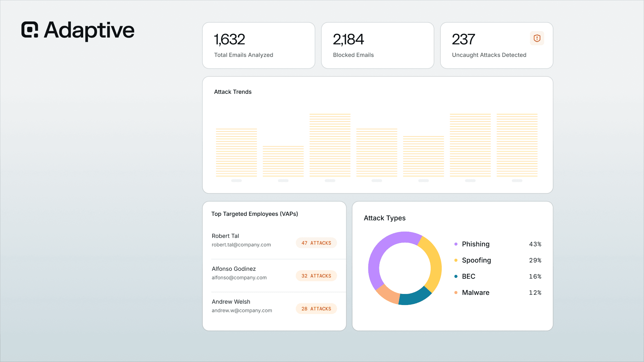Open Alfonso Godinez's employee entry
644x362 pixels.
coord(274,273)
